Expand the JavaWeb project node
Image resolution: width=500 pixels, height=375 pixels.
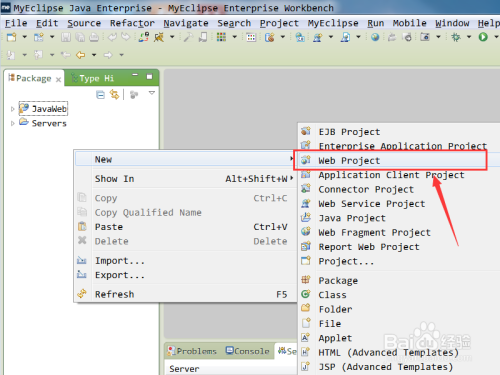(x=12, y=109)
